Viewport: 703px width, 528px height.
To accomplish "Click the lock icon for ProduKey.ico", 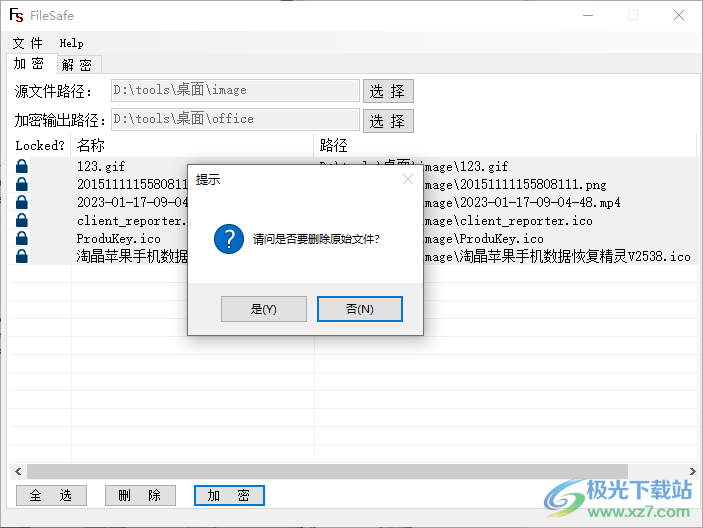I will [22, 238].
